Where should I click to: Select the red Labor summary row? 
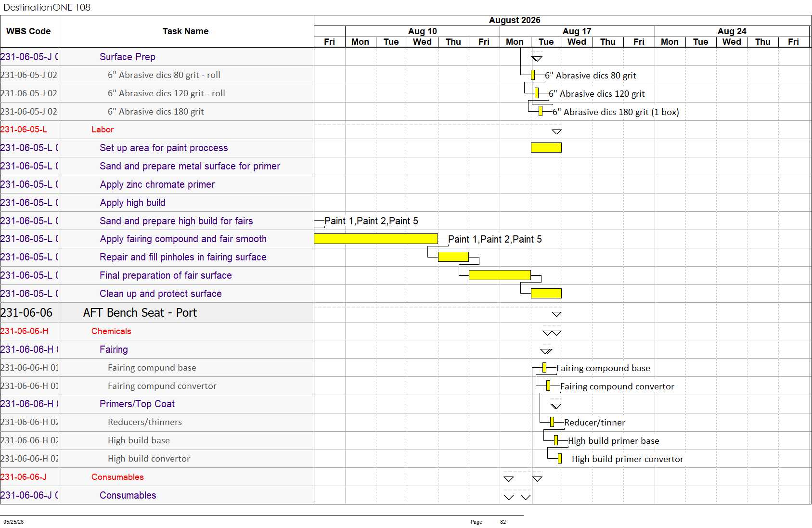[x=157, y=129]
